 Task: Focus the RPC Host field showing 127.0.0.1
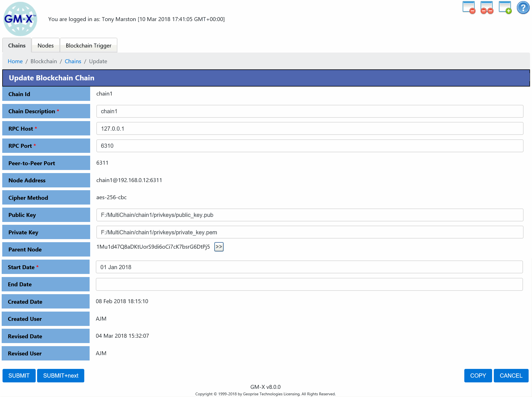310,129
